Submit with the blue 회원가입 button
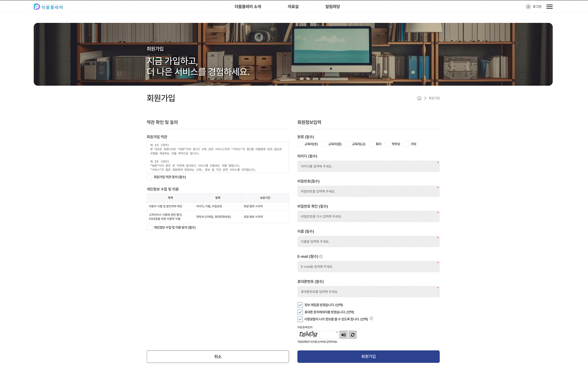The image size is (588, 370). pyautogui.click(x=368, y=356)
